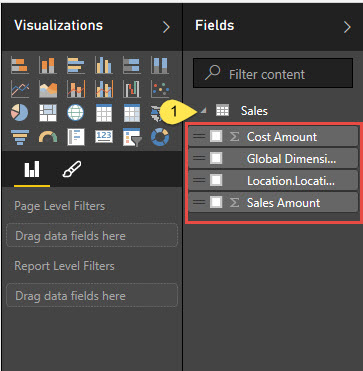Image resolution: width=363 pixels, height=371 pixels.
Task: Check the Global Dimensi... field checkbox
Action: 216,158
